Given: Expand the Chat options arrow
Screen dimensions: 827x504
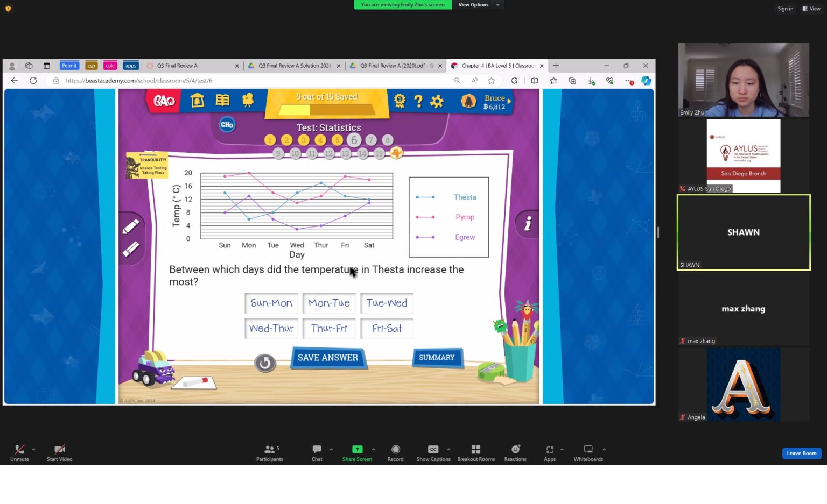Looking at the screenshot, I should point(331,449).
